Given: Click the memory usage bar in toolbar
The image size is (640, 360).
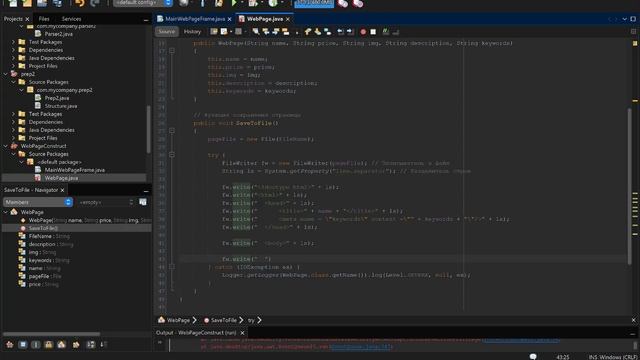Looking at the screenshot, I should pyautogui.click(x=314, y=3).
